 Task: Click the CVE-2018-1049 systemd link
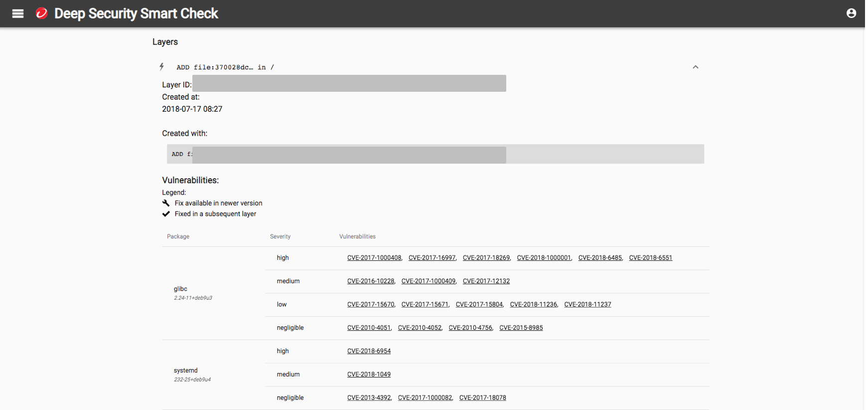point(369,375)
